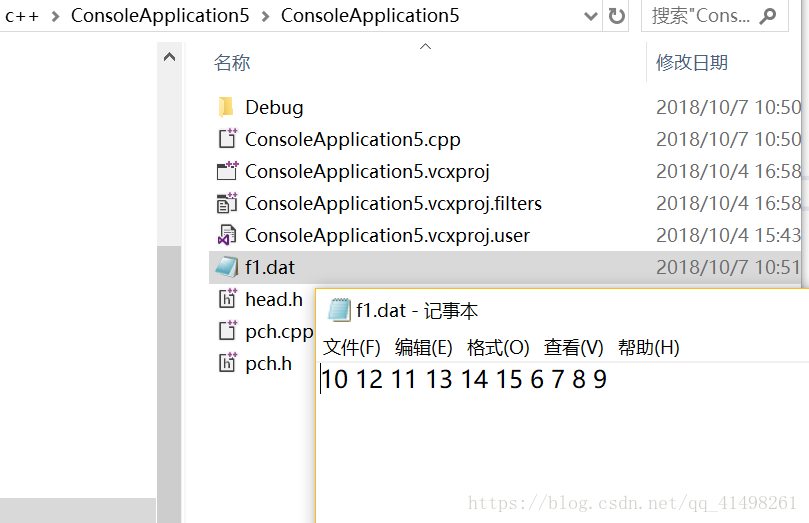Image resolution: width=809 pixels, height=523 pixels.
Task: Expand the breadcrumb arrow after c++
Action: pos(55,17)
